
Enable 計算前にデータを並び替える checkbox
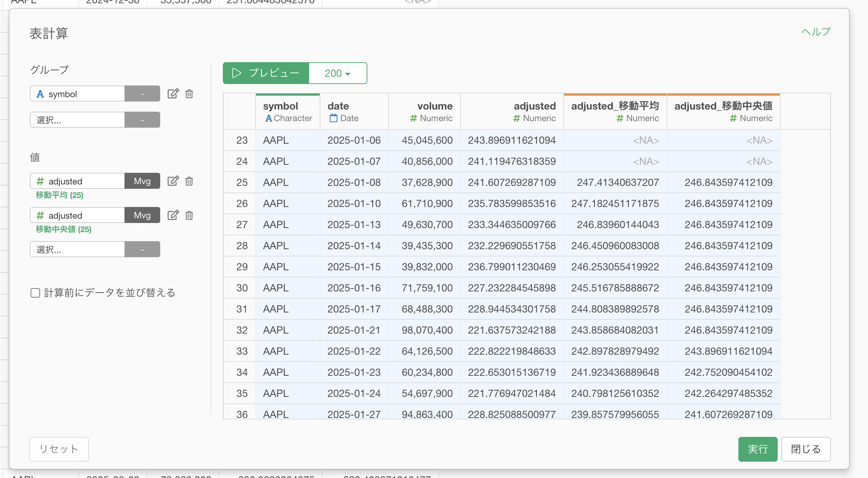pos(35,293)
